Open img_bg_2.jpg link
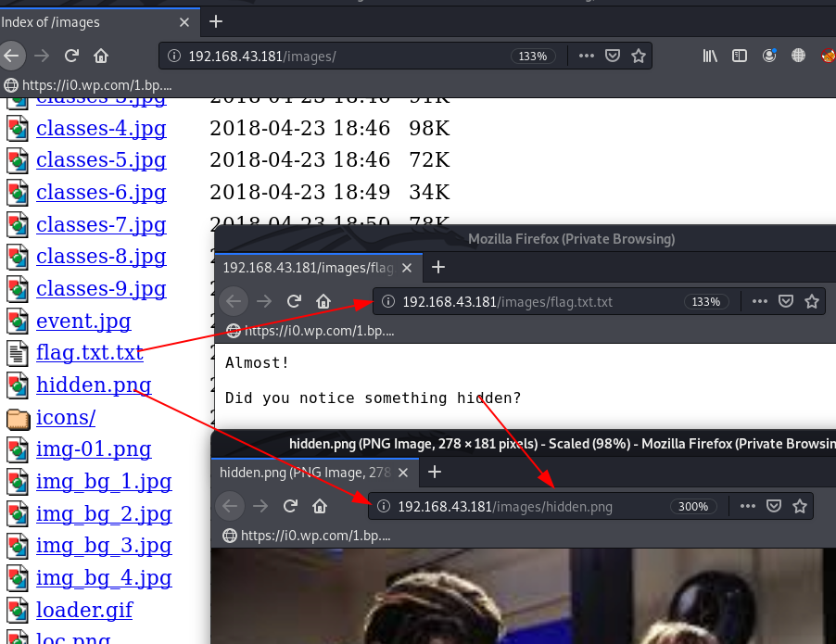The height and width of the screenshot is (644, 836). coord(104,514)
